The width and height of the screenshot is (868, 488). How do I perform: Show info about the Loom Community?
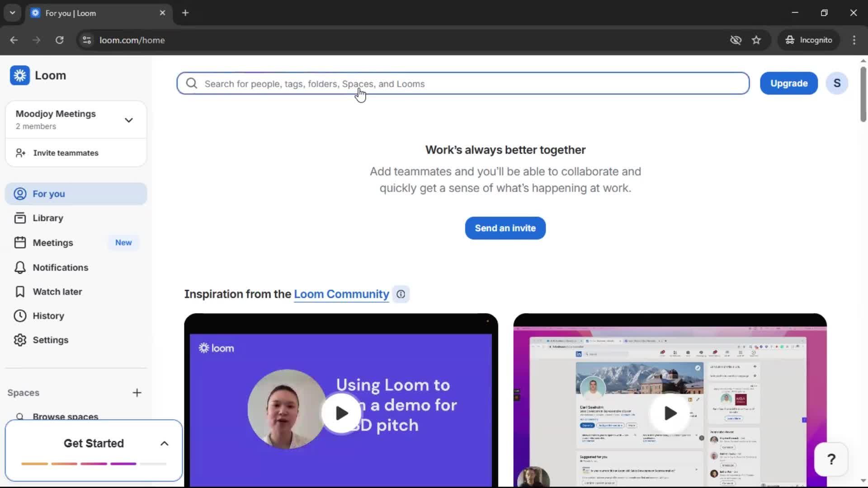(401, 294)
